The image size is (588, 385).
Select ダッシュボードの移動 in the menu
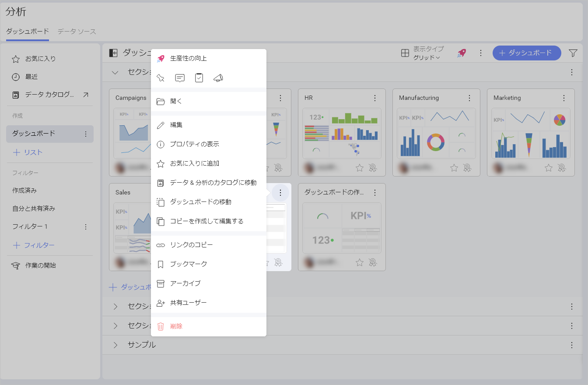[x=209, y=202]
